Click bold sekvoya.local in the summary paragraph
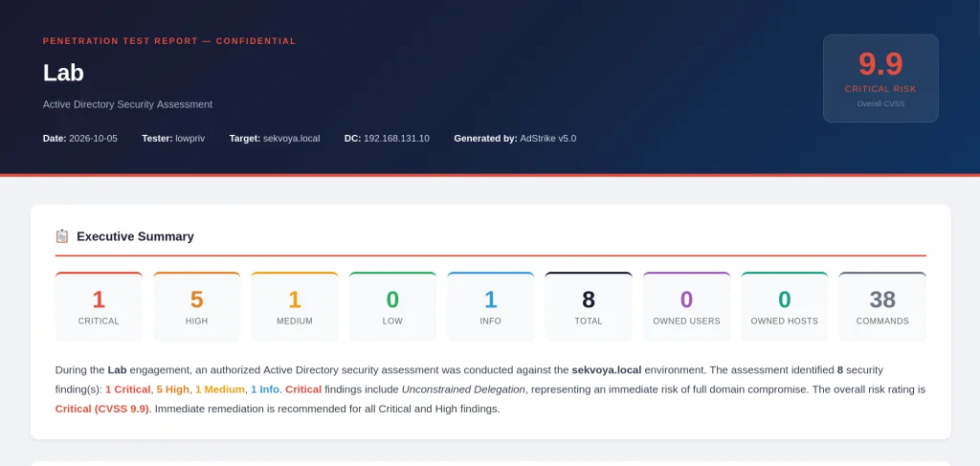 [606, 369]
